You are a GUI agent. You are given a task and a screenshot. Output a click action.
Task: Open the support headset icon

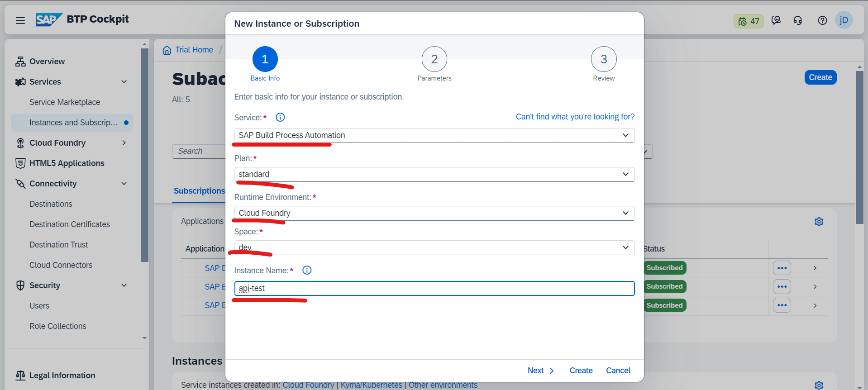(798, 20)
